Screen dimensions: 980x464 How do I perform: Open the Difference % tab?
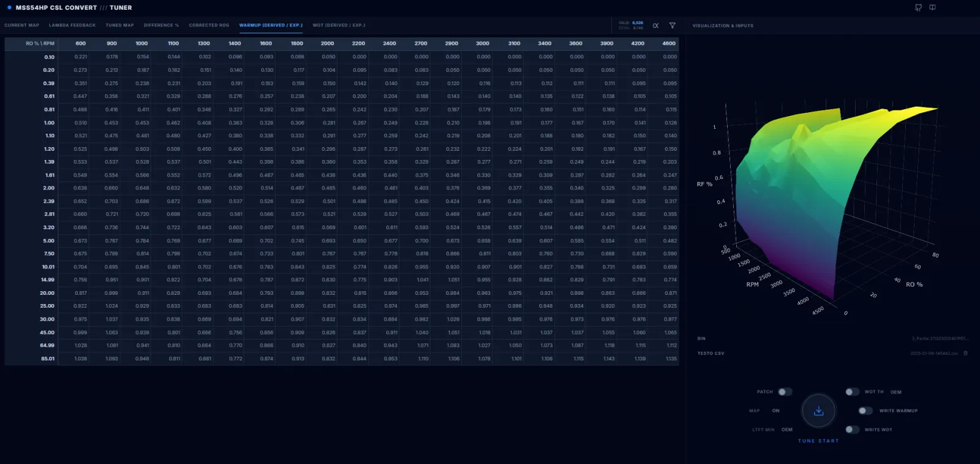(x=161, y=25)
